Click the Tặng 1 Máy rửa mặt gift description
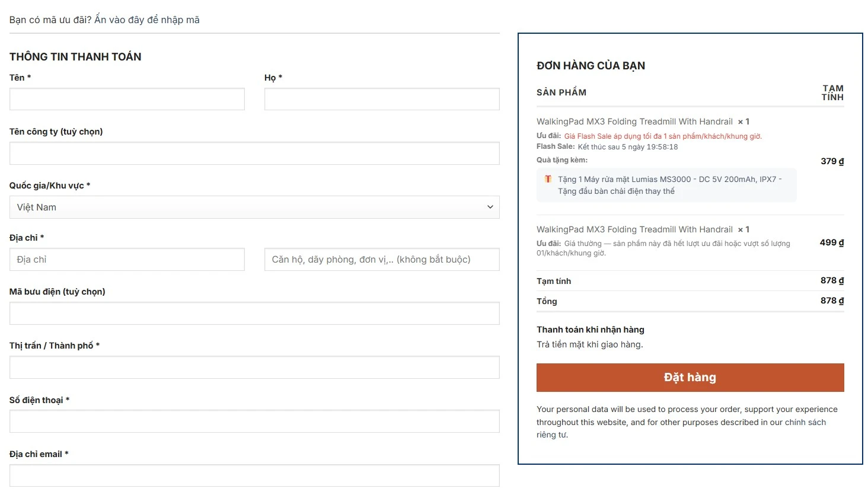 (670, 185)
